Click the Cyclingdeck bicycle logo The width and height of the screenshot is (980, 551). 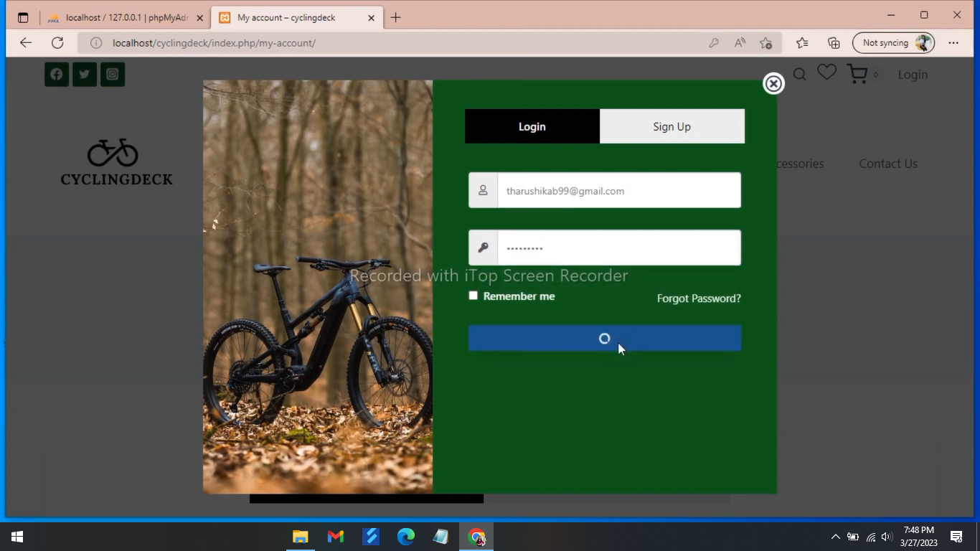coord(116,162)
